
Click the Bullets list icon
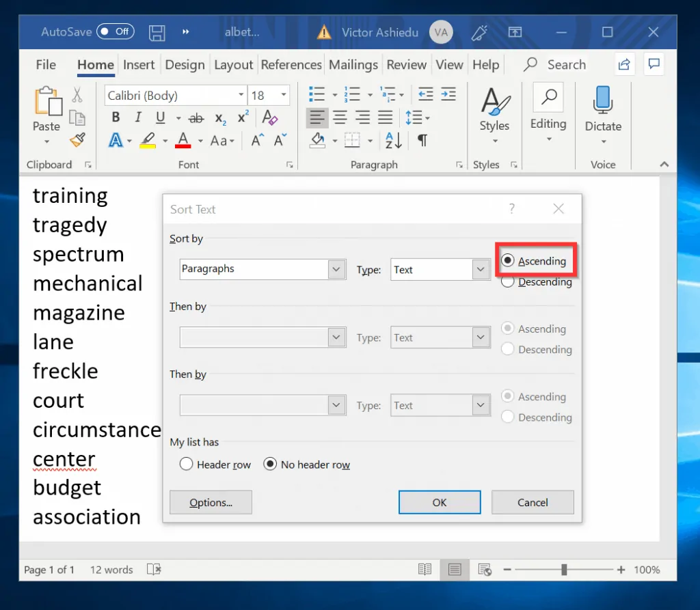[317, 94]
